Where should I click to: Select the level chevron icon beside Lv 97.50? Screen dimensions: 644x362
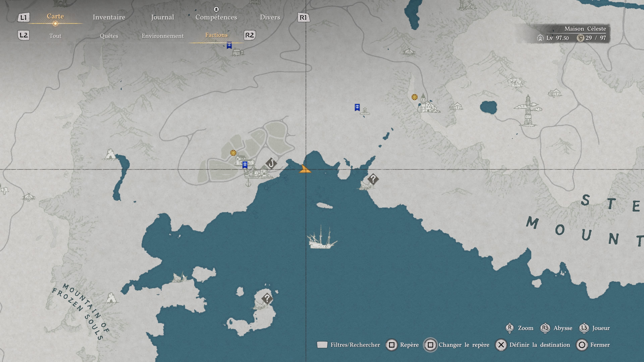(540, 38)
